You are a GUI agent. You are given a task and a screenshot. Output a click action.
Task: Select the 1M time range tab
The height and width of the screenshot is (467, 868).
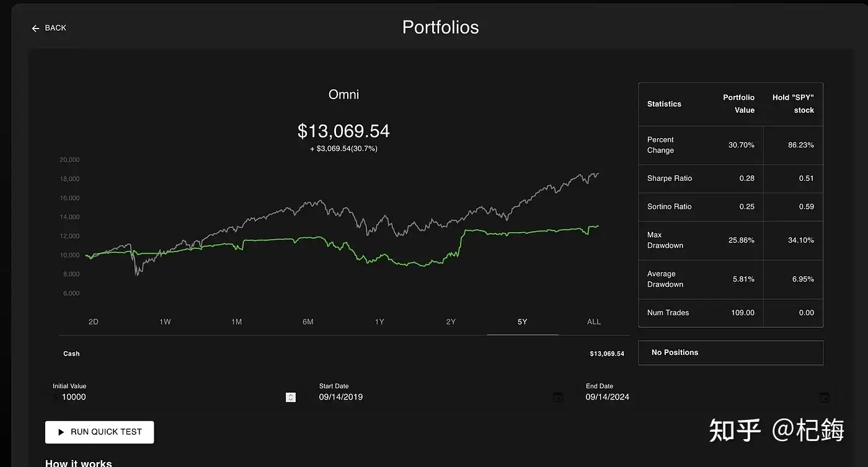236,321
